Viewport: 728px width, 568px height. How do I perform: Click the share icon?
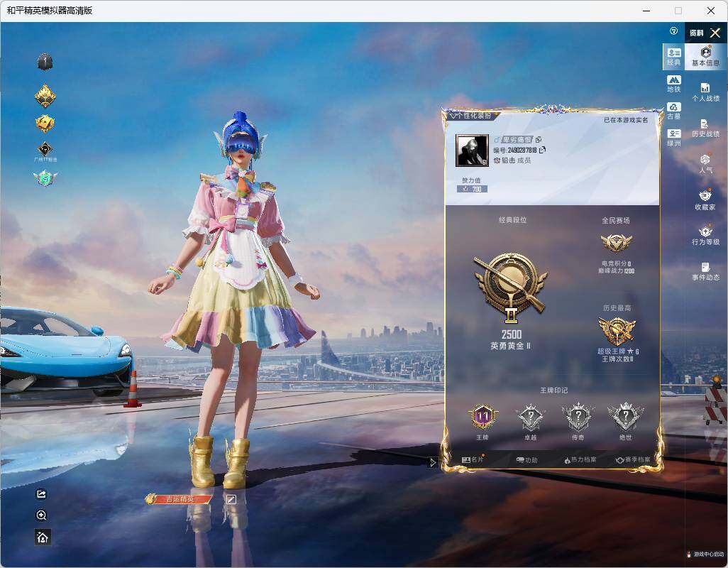tap(41, 494)
